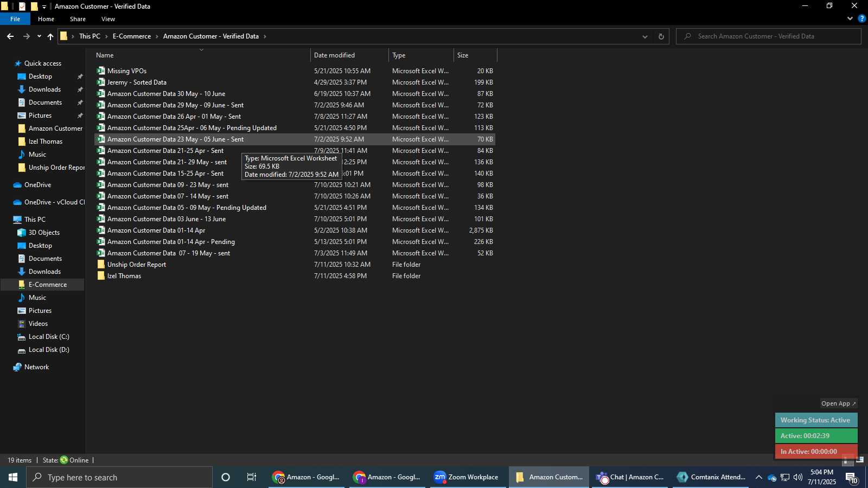The image size is (868, 488).
Task: Open Quick access star in sidebar
Action: 18,63
